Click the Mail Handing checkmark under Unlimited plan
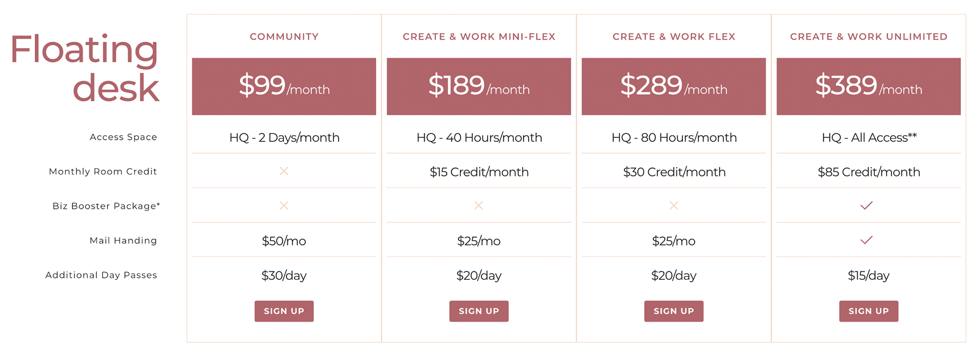980x357 pixels. point(866,240)
